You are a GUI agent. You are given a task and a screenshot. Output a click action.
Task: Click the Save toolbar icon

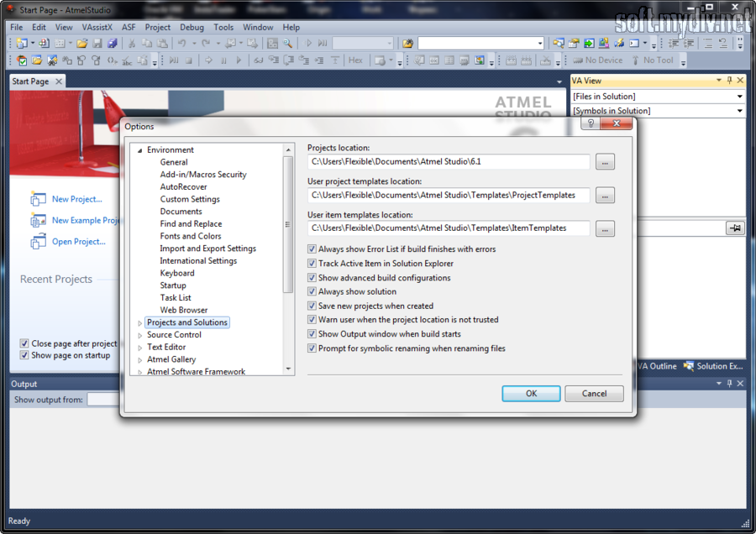97,44
